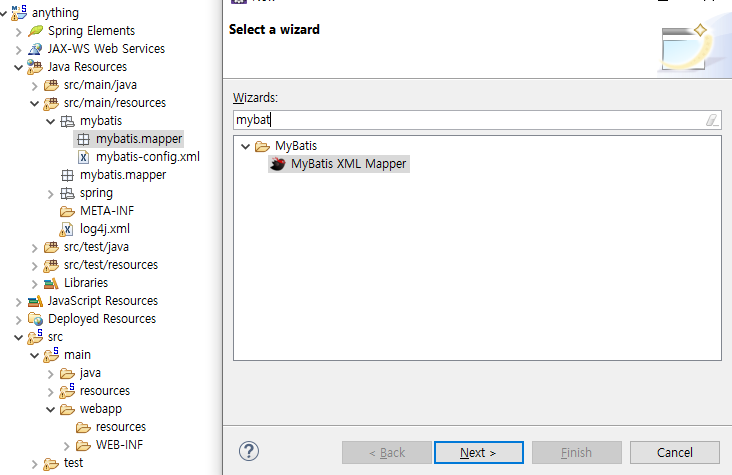Expand the WEB-INF folder node
Screen dimensions: 732x475
click(x=67, y=446)
